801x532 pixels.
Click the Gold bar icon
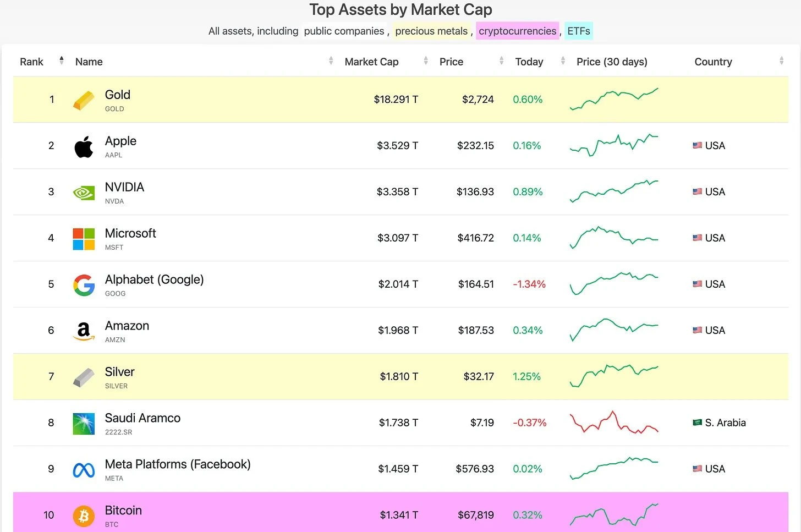click(84, 100)
